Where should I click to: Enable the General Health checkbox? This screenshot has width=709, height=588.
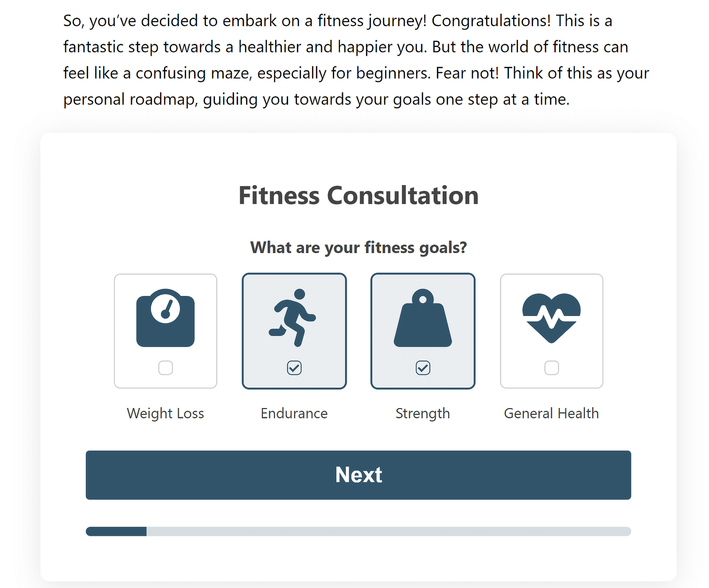click(552, 368)
